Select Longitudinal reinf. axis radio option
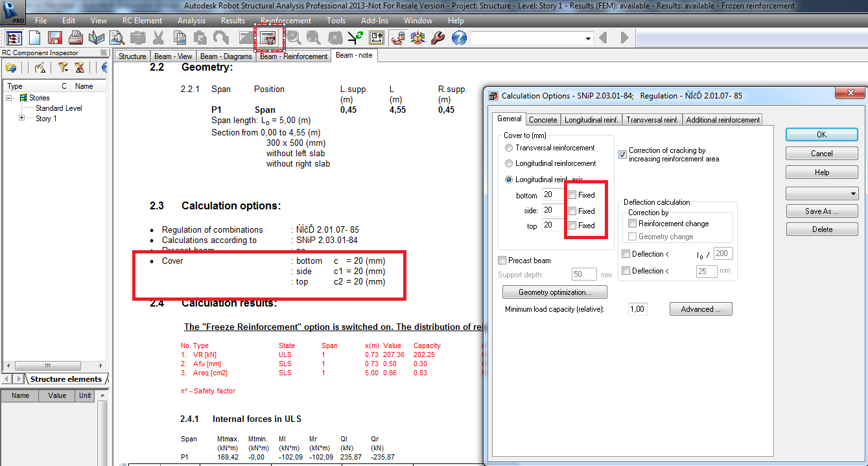Screen dimensions: 868x466 (x=509, y=180)
